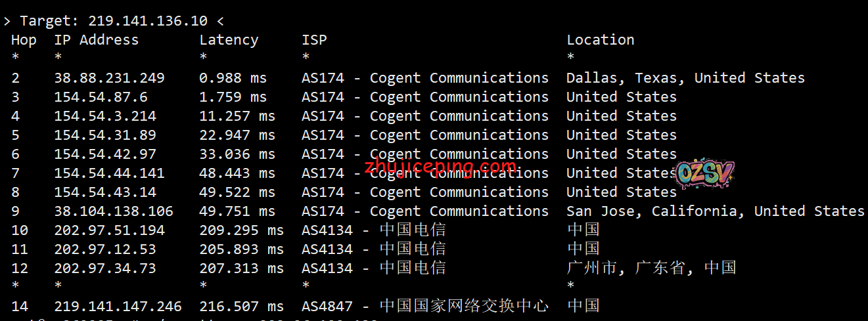Viewport: 868px width, 321px height.
Task: Click the IP Address column header
Action: coord(96,40)
